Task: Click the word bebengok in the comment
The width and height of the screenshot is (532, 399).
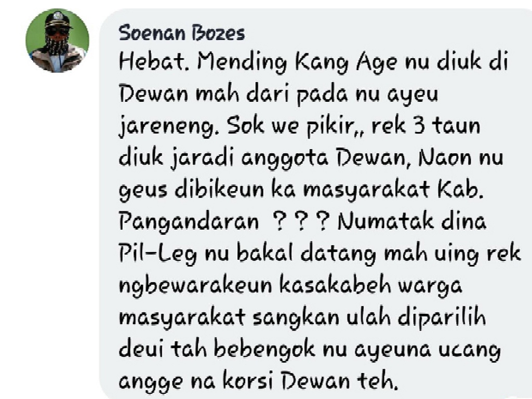Action: pyautogui.click(x=264, y=349)
